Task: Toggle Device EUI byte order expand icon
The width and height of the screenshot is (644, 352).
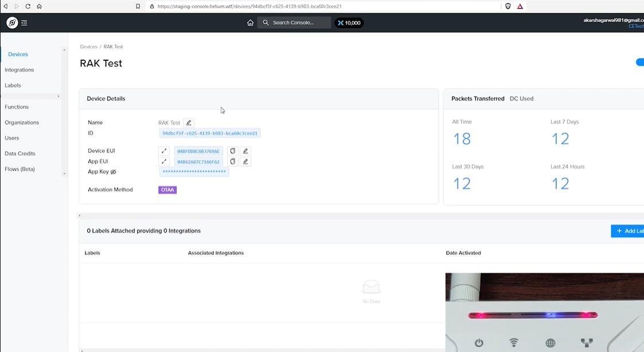Action: tap(164, 151)
